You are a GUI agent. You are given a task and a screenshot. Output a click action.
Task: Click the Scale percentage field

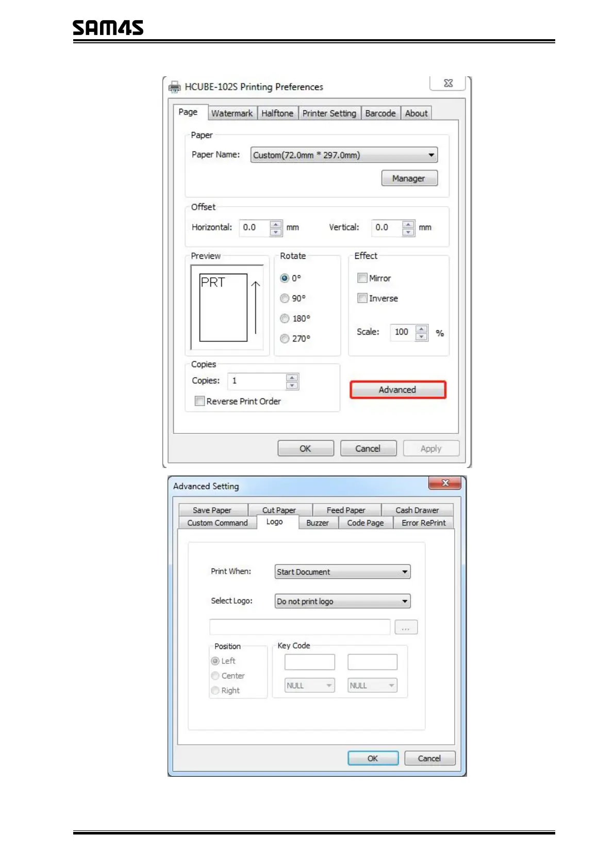pyautogui.click(x=403, y=332)
